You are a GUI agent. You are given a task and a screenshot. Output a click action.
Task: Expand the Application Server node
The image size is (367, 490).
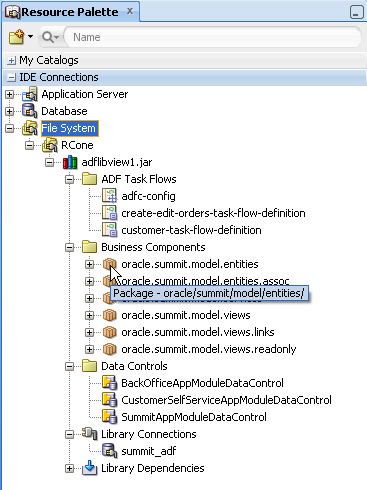[10, 95]
